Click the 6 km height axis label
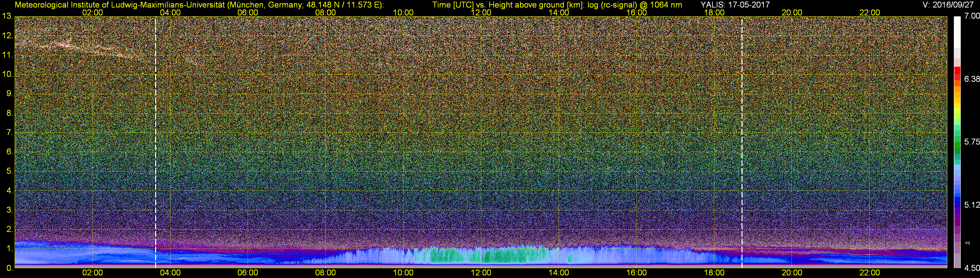The width and height of the screenshot is (980, 278). pos(9,152)
